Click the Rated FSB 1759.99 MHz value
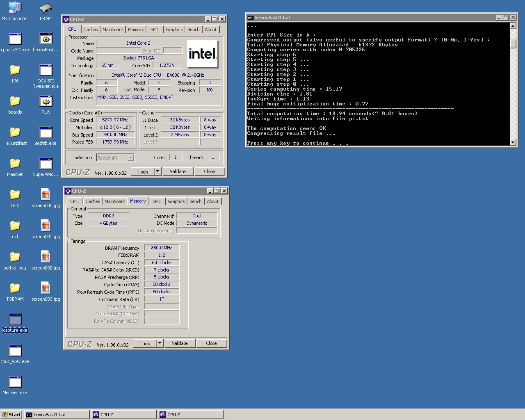525x420 pixels. (115, 142)
